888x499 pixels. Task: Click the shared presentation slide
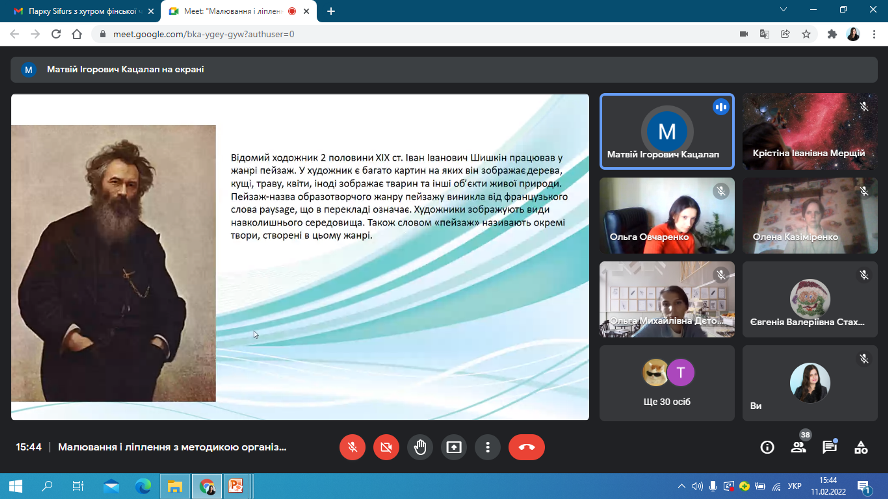(x=300, y=257)
